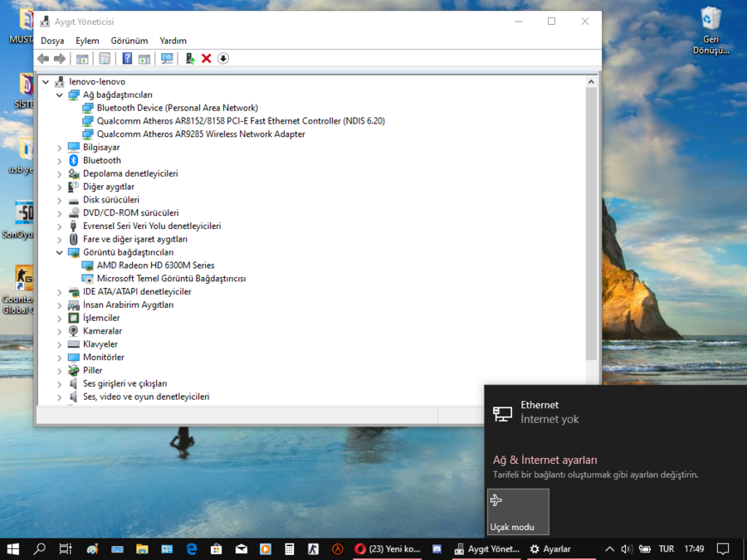
Task: Expand Depolama denetleyicileri category
Action: tap(60, 174)
